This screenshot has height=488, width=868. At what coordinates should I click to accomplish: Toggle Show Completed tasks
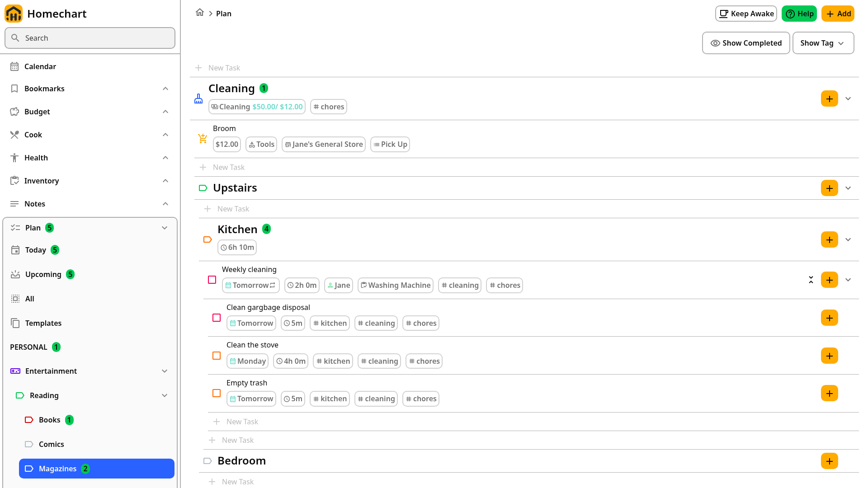pos(746,43)
